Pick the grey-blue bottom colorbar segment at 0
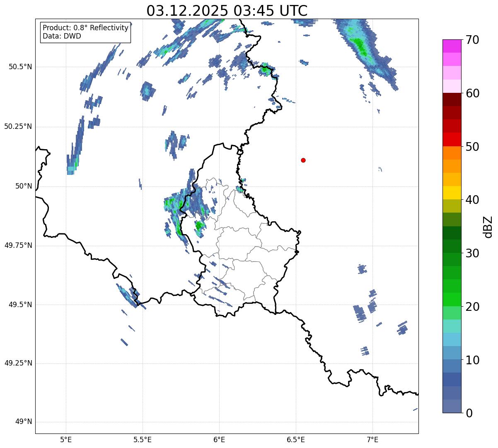The image size is (498, 448). [452, 406]
